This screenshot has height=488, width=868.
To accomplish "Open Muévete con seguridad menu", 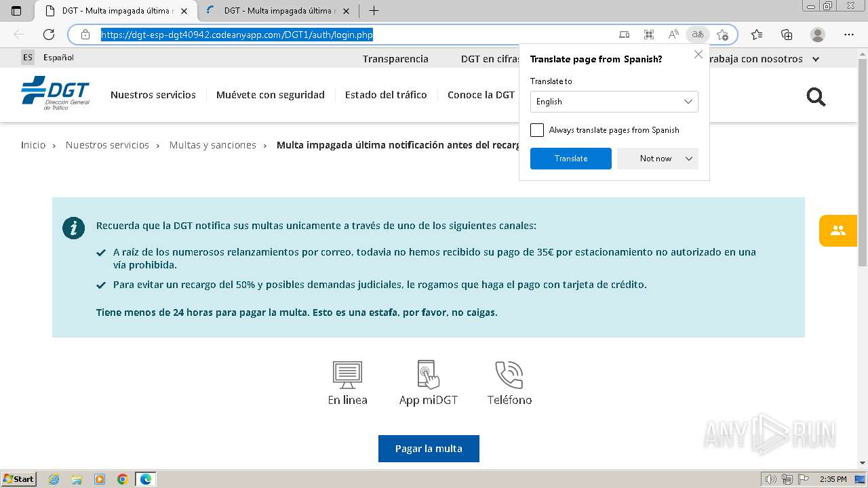I will pos(271,95).
